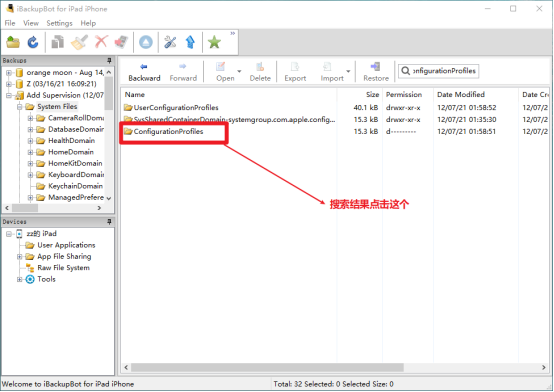Image resolution: width=554 pixels, height=392 pixels.
Task: Click the copy documents toolbar icon
Action: point(58,42)
